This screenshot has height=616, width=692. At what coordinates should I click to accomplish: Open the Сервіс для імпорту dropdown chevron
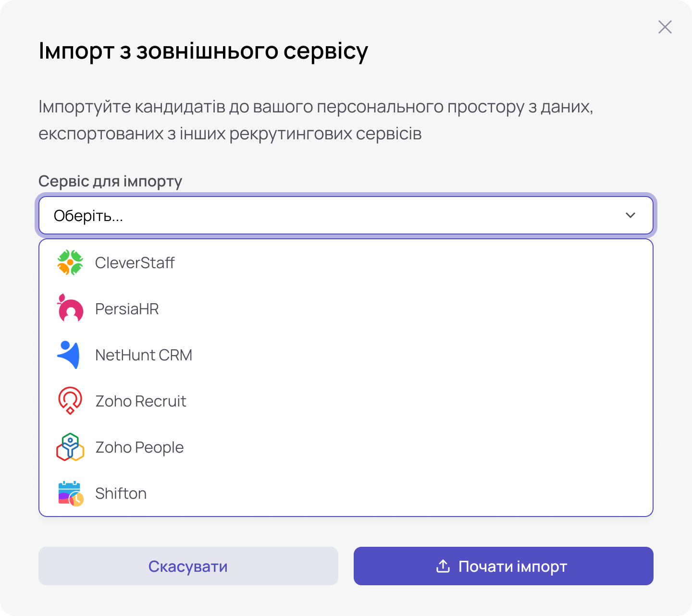pos(630,215)
